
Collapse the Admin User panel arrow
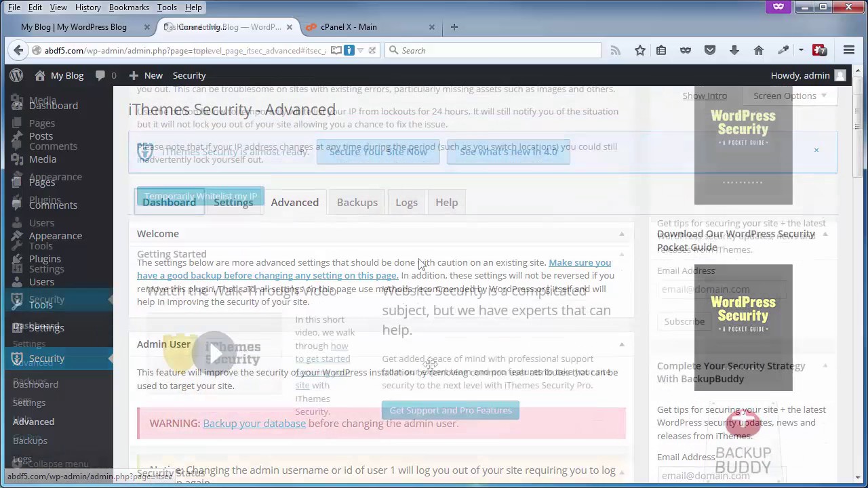(621, 344)
